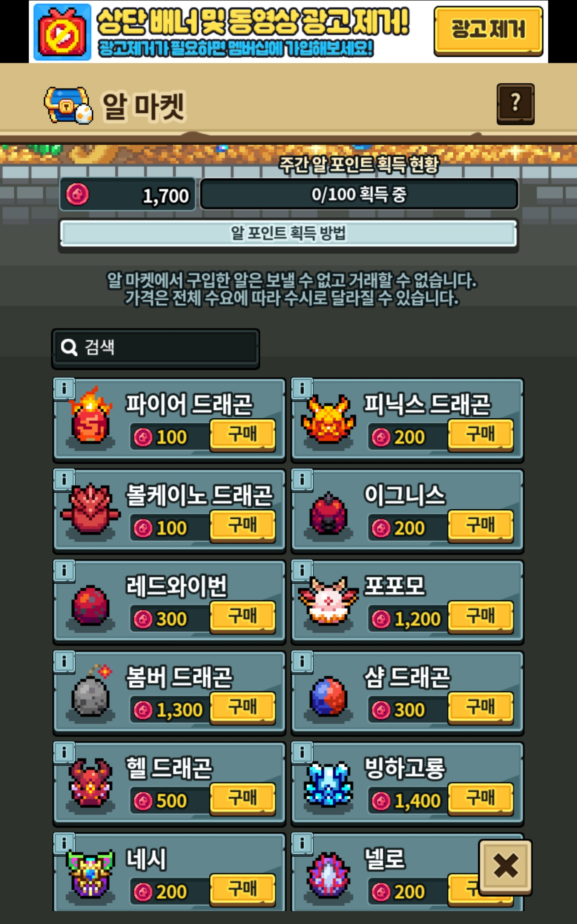Purchase the 네시 egg for 200
The width and height of the screenshot is (577, 924).
point(242,890)
